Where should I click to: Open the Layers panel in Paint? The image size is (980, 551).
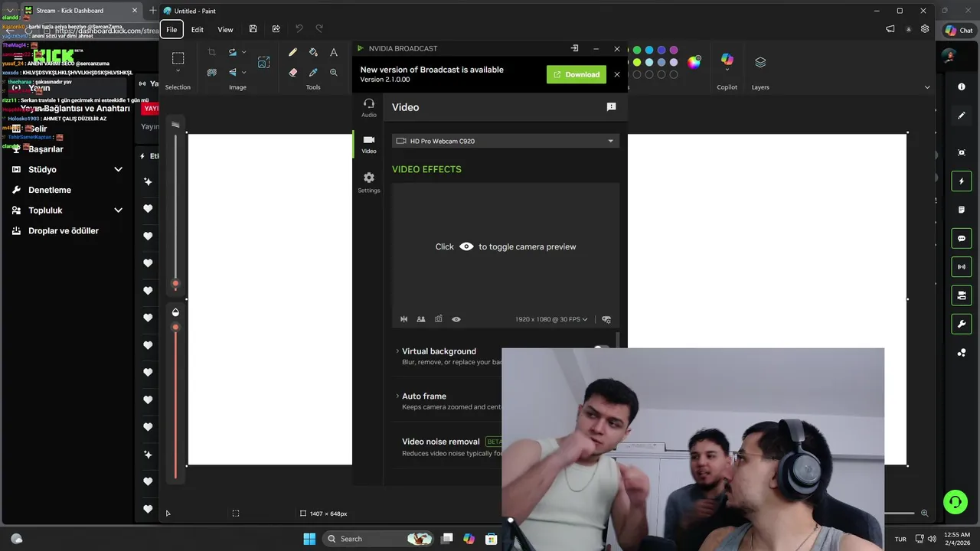click(760, 62)
